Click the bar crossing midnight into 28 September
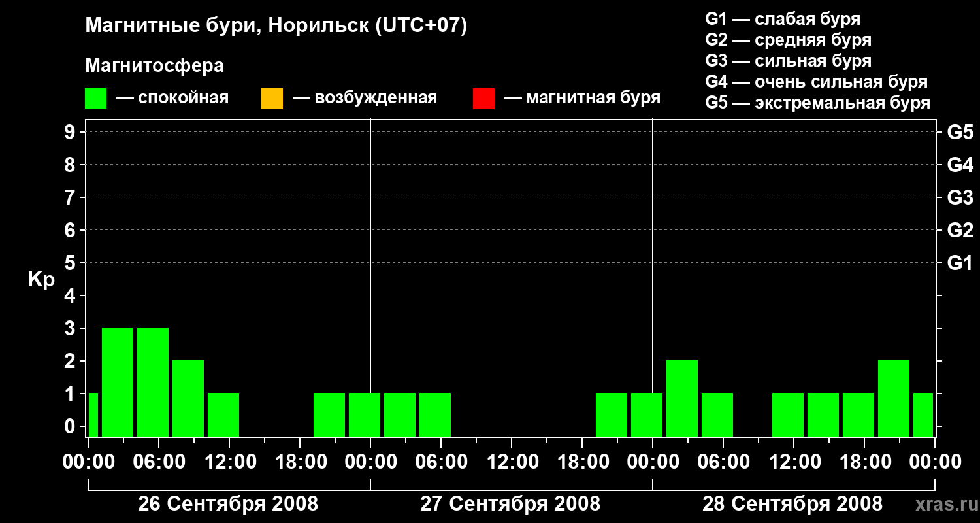Viewport: 980px width, 523px height. [647, 414]
